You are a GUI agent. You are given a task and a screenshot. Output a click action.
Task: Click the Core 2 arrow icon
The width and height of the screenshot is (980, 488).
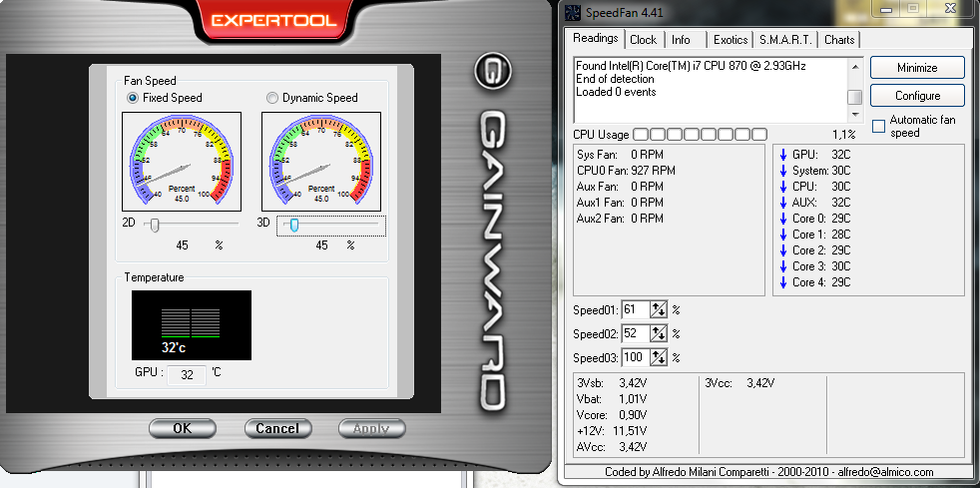pos(783,249)
